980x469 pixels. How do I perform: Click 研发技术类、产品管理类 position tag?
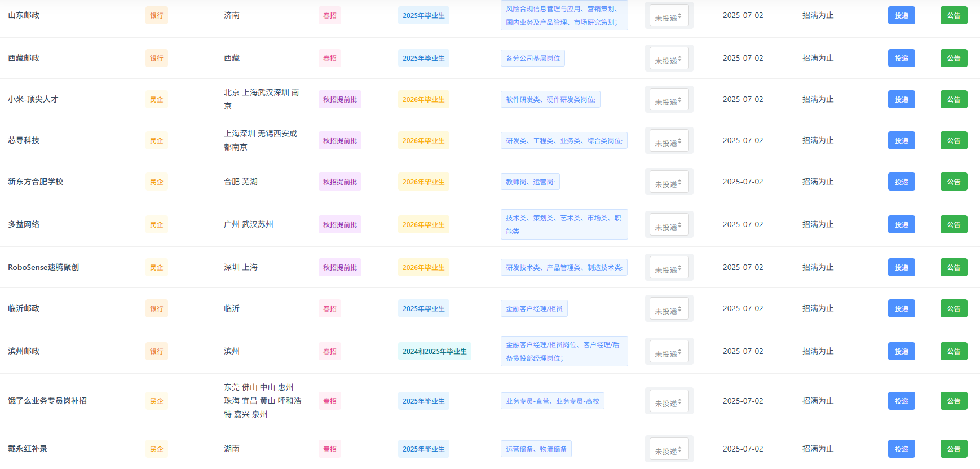(564, 267)
